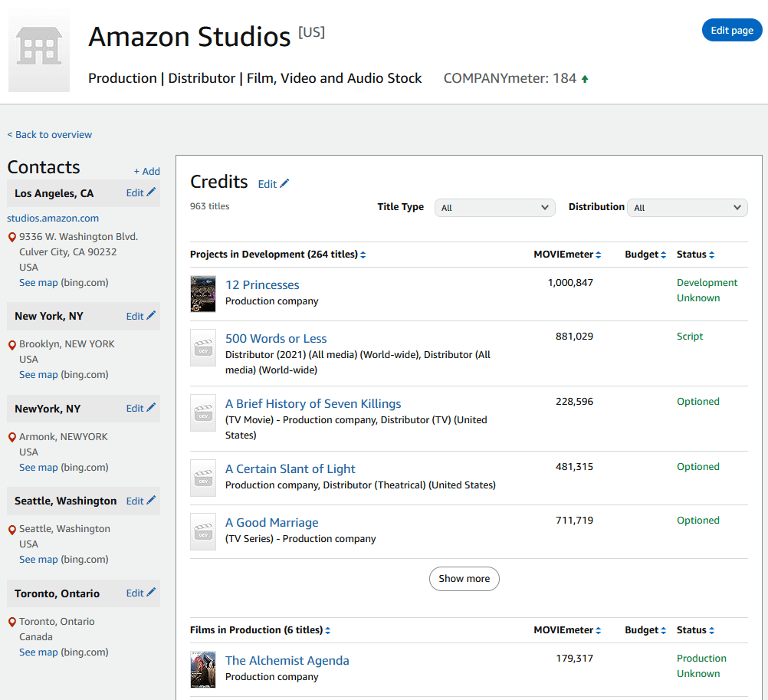The width and height of the screenshot is (768, 700).
Task: Open the Title Type dropdown
Action: pyautogui.click(x=495, y=208)
